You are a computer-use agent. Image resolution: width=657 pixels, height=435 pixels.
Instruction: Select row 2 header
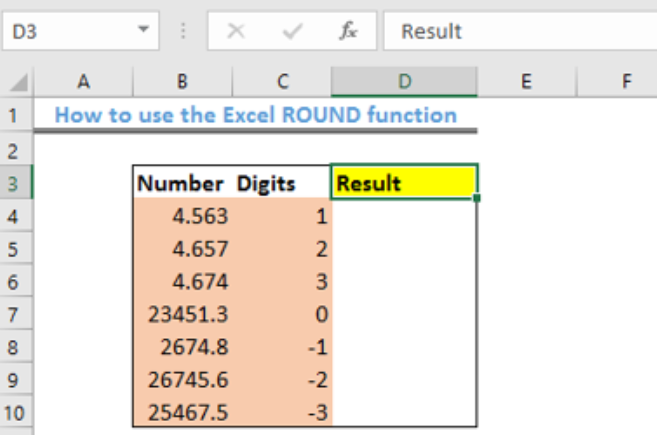click(16, 150)
